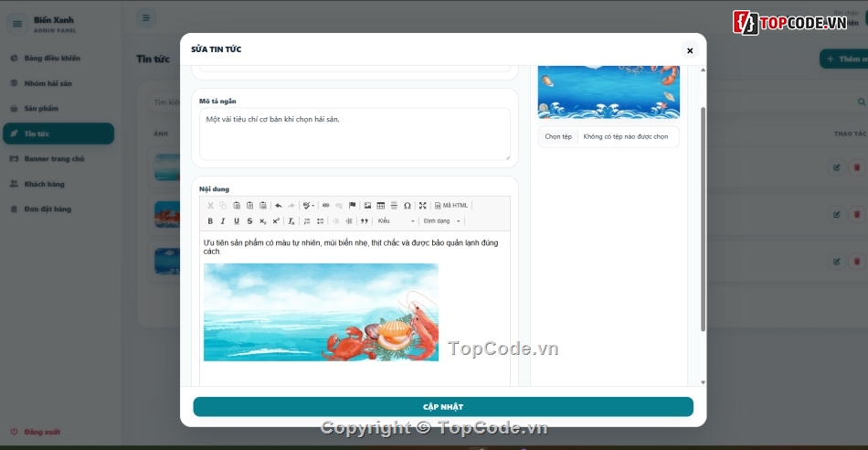Click the dialog vertical scrollbar thumb
The height and width of the screenshot is (450, 868).
(703, 219)
